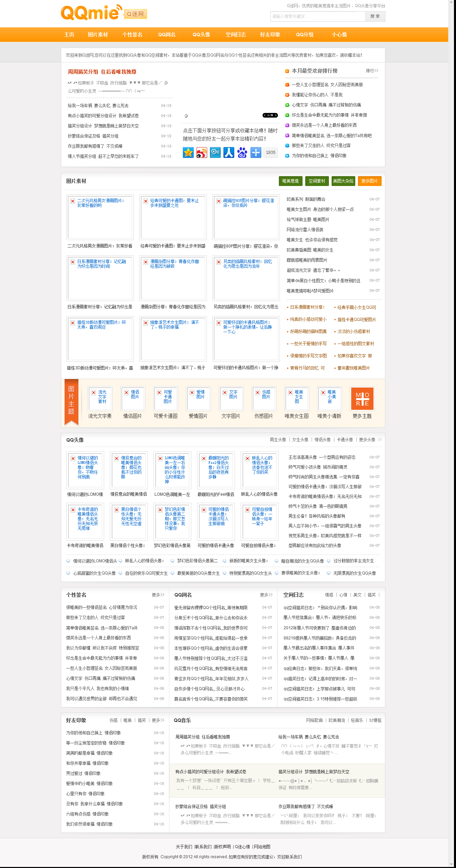Share to Tencent Weibo icon
Viewport: 456px width, 868px height.
[x=215, y=153]
